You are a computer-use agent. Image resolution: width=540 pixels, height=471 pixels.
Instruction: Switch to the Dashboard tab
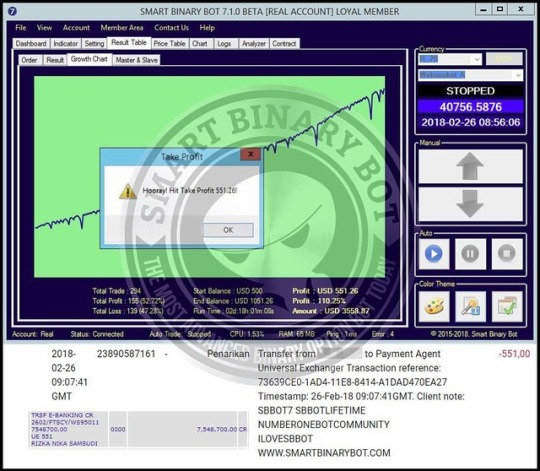31,44
